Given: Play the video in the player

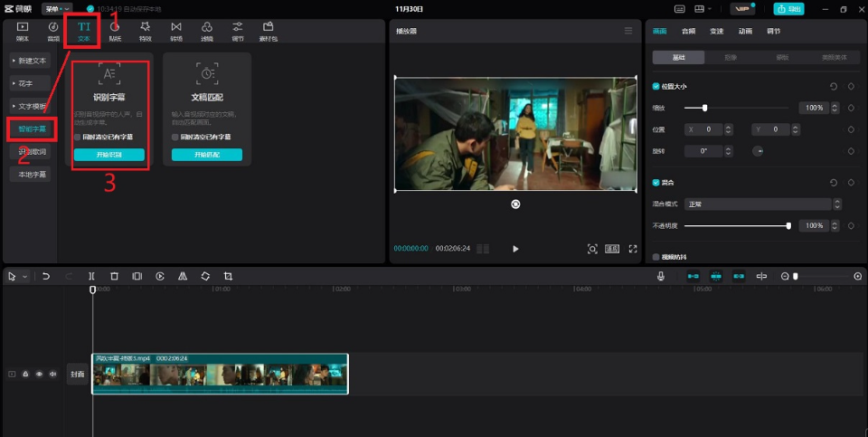Looking at the screenshot, I should [x=515, y=249].
